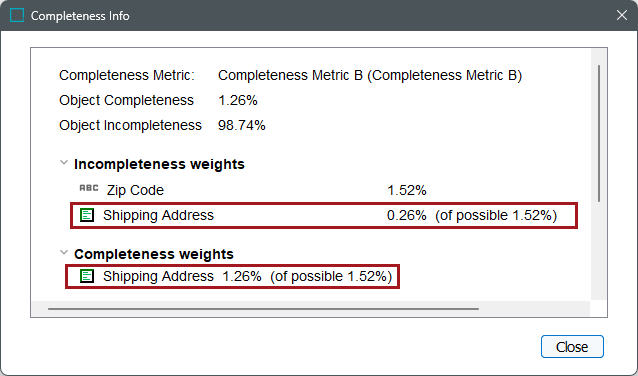Click the Incompleteness weights heading
The height and width of the screenshot is (376, 638).
[159, 164]
